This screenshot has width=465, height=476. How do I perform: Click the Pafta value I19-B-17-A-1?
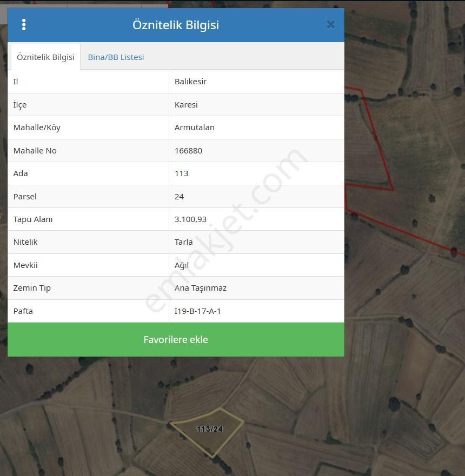click(x=197, y=311)
